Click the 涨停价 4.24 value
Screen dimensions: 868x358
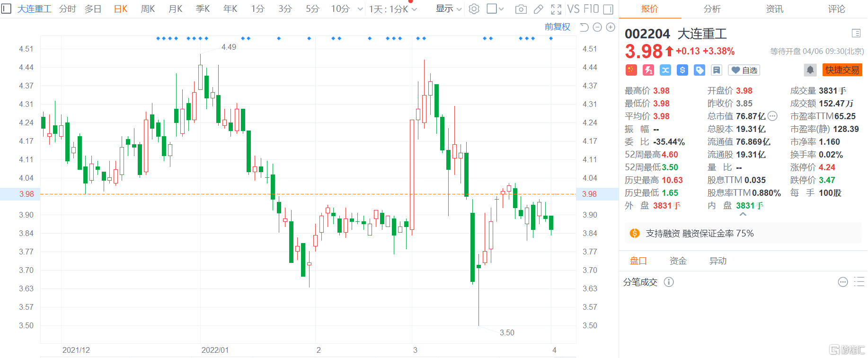827,167
